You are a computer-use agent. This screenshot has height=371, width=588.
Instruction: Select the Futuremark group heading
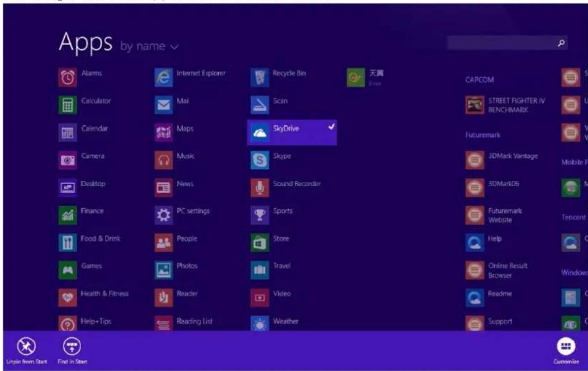coord(482,135)
